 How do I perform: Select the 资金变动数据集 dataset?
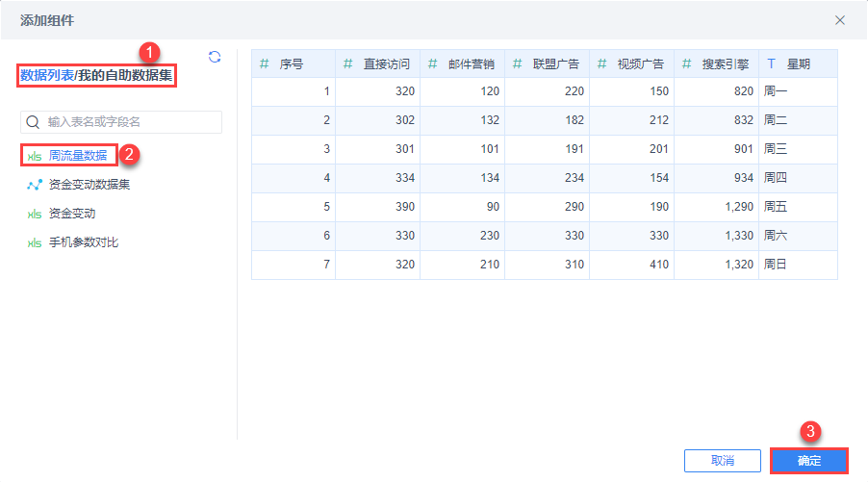tap(89, 185)
